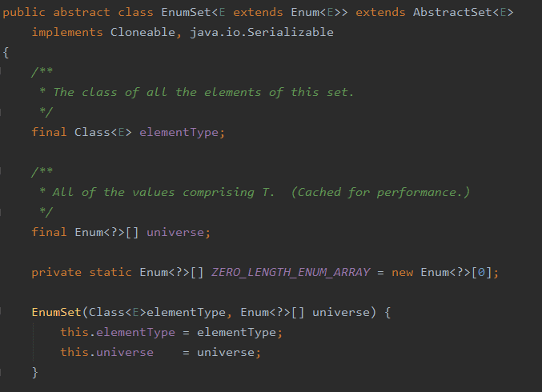Viewport: 542px width, 392px height.
Task: Click the EnumSet constructor name
Action: coord(57,313)
